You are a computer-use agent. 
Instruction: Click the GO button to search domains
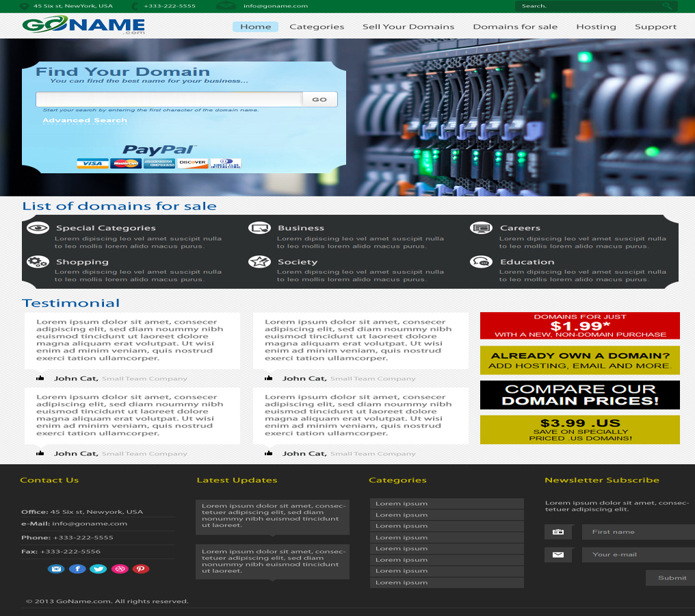319,99
